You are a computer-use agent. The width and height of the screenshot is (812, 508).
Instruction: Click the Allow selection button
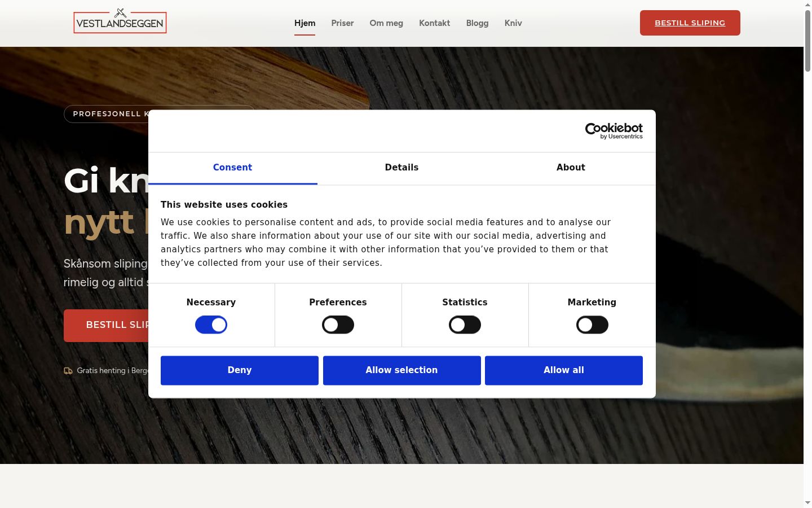401,370
